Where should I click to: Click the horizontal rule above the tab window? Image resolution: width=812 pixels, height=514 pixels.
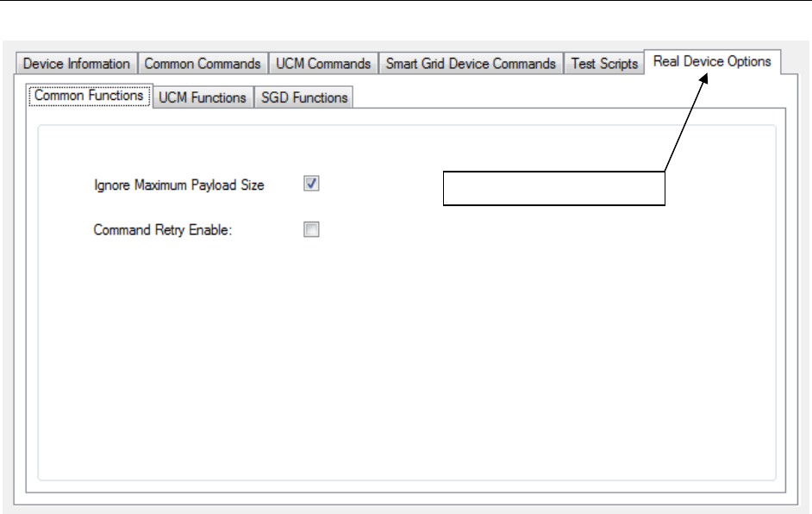point(405,2)
